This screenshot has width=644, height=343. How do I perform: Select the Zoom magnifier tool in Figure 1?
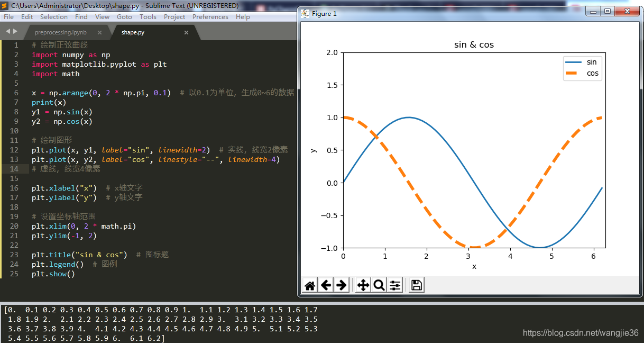point(379,285)
